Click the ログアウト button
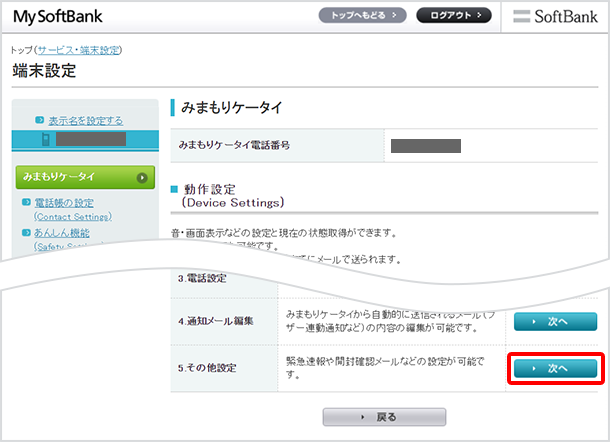Viewport: 610px width, 442px height. pyautogui.click(x=454, y=16)
